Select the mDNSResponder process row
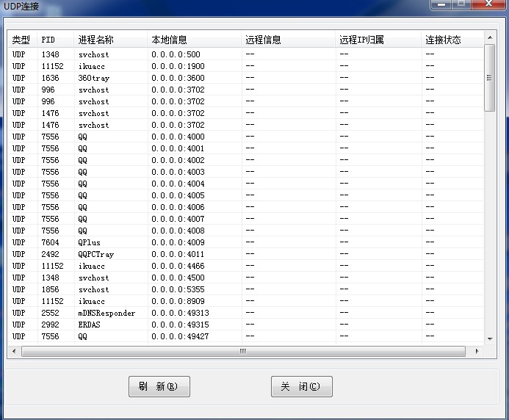Image resolution: width=509 pixels, height=420 pixels. point(246,313)
